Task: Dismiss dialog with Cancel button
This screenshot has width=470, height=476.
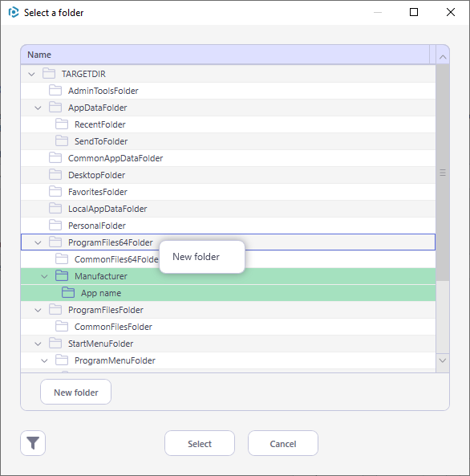Action: pyautogui.click(x=283, y=443)
